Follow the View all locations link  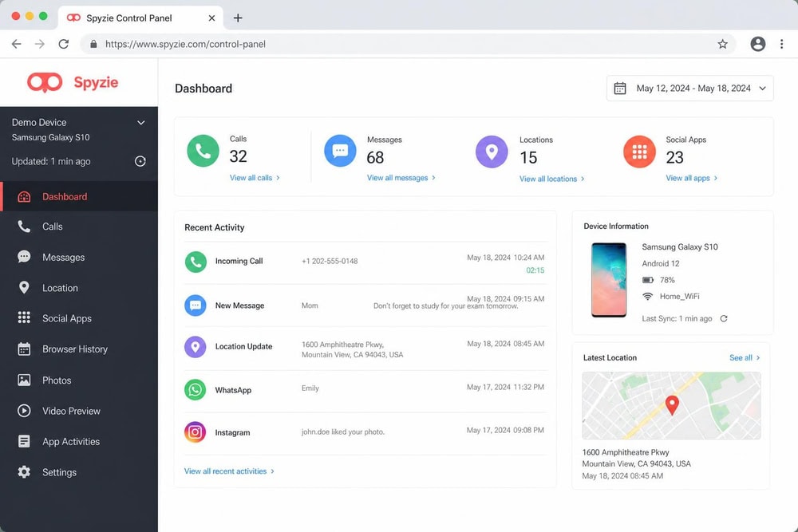pos(551,179)
